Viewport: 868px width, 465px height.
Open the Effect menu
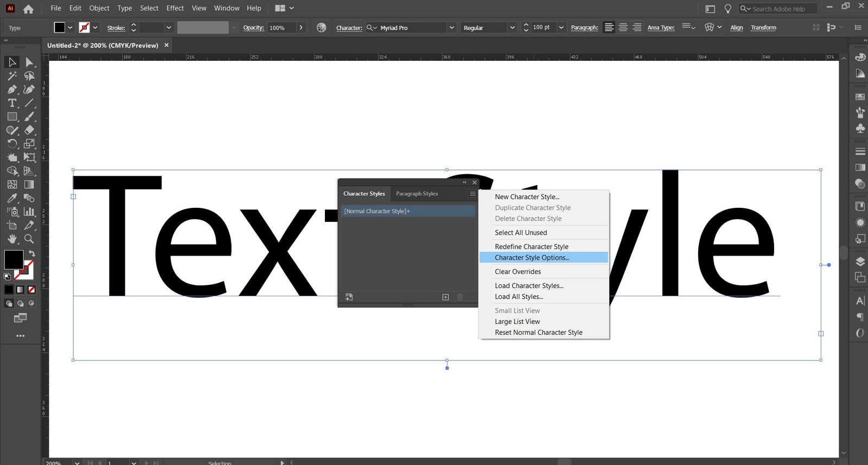175,8
